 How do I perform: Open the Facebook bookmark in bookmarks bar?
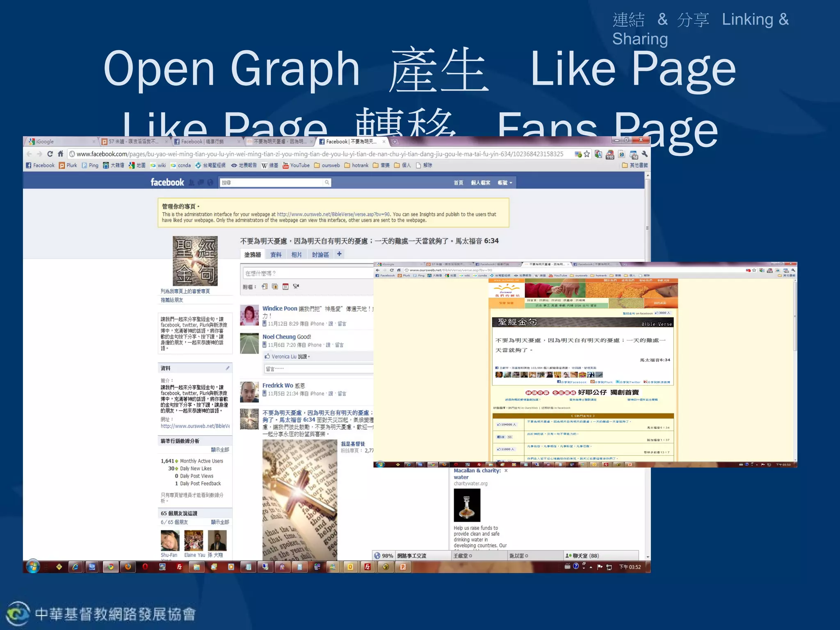[x=40, y=165]
